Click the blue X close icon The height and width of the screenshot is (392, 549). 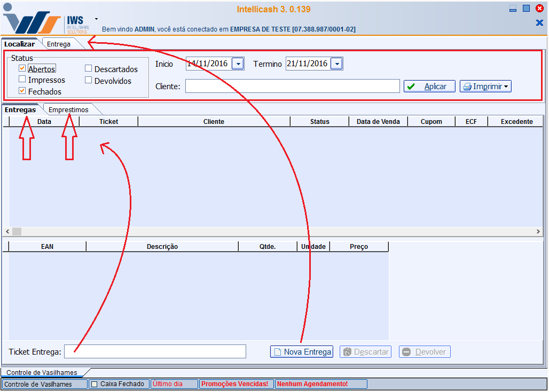[x=539, y=22]
